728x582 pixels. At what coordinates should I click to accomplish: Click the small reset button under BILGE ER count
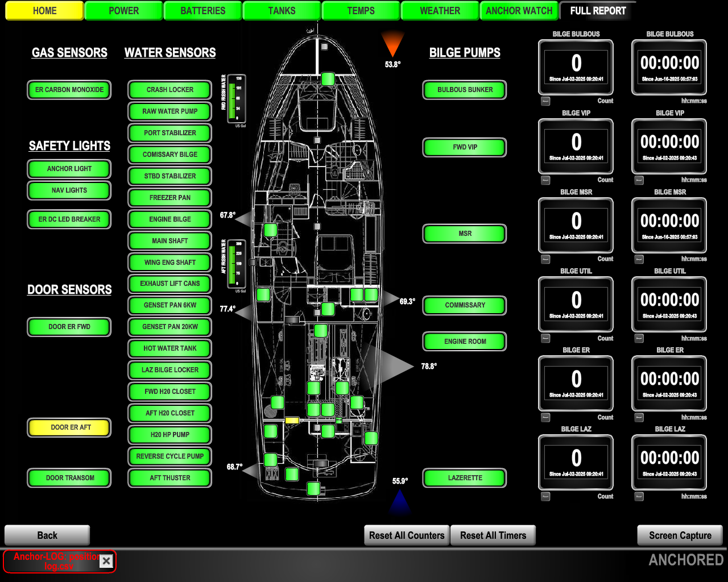click(x=545, y=417)
